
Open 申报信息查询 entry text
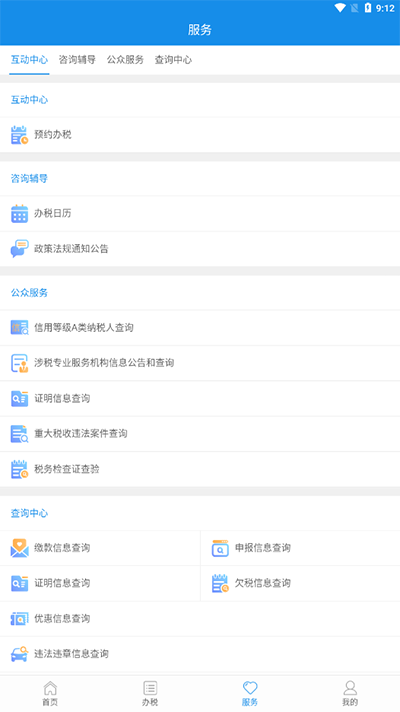(263, 548)
